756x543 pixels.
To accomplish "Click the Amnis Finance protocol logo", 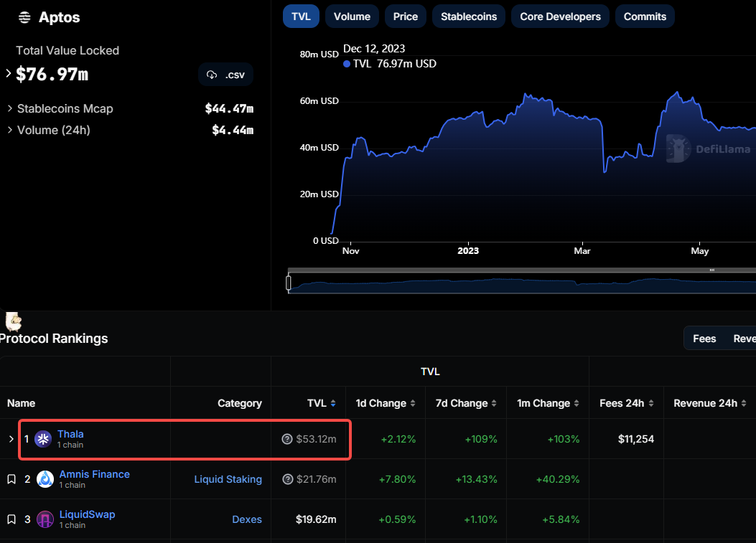I will 45,479.
